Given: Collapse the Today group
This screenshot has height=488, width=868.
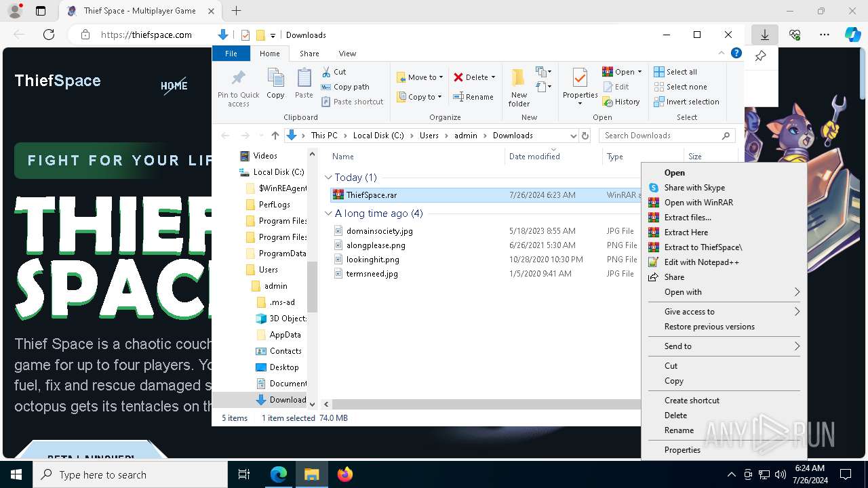Looking at the screenshot, I should (x=329, y=177).
